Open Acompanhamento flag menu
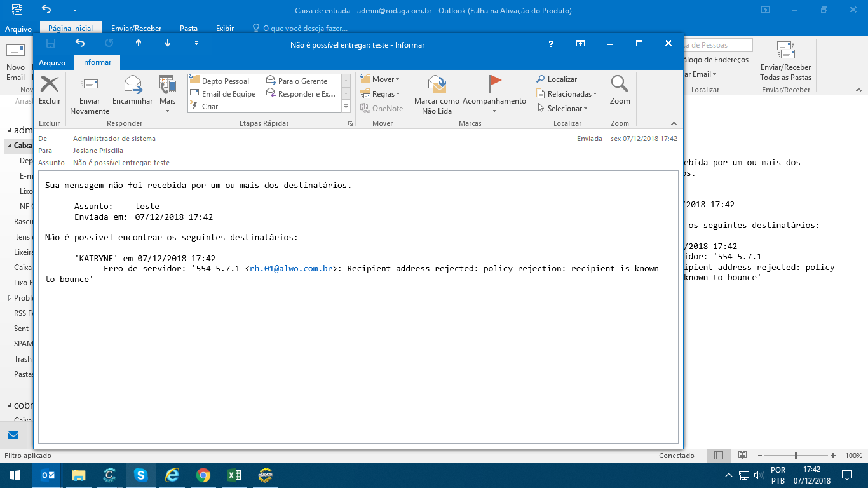Screen dimensions: 868x488 pyautogui.click(x=494, y=95)
